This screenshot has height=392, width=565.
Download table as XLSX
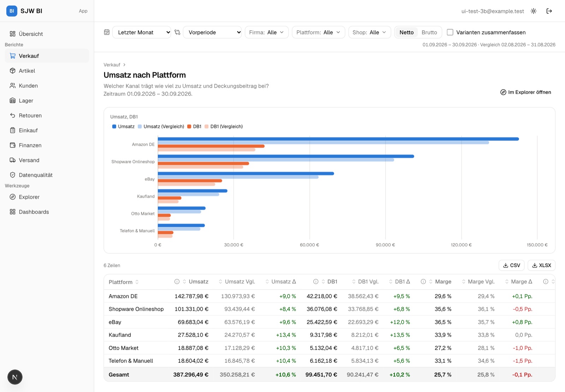pos(541,265)
